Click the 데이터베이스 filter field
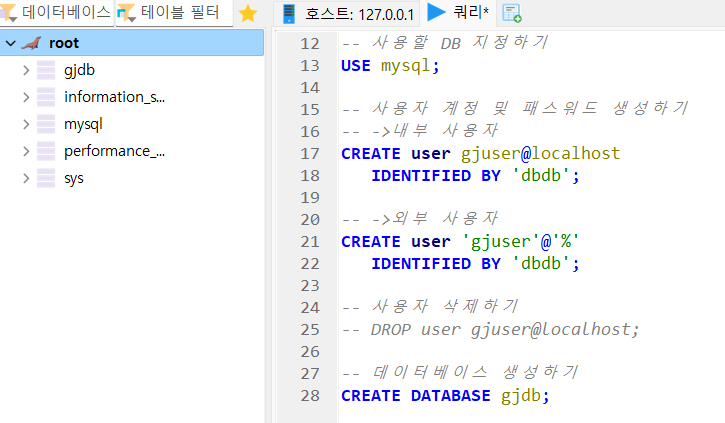725x423 pixels. point(56,12)
